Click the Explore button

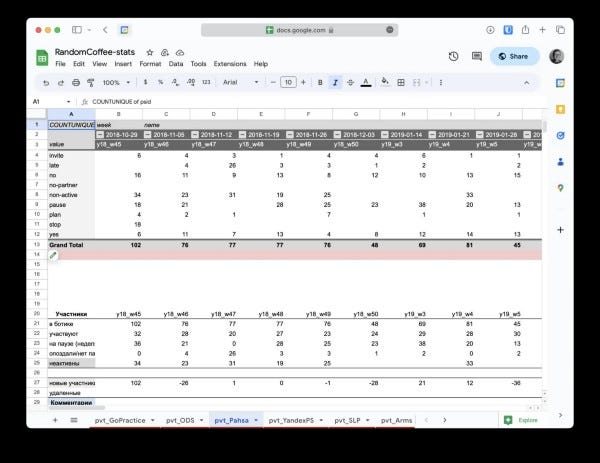(521, 420)
